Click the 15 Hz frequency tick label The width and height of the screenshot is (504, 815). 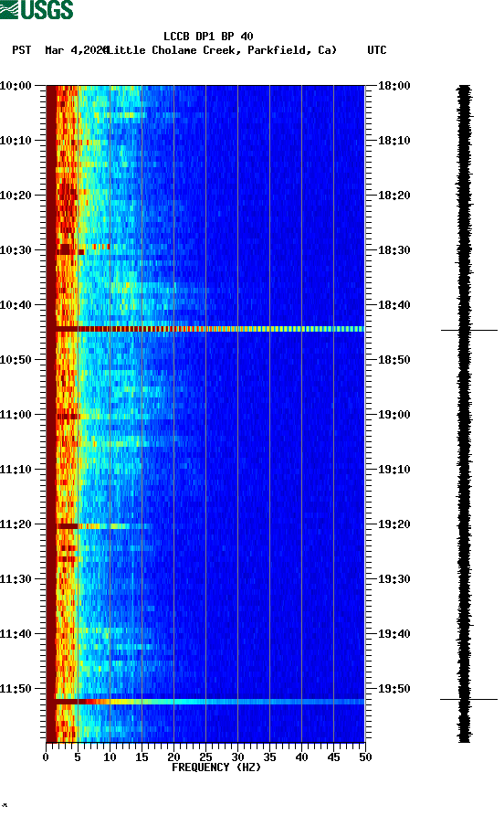[x=142, y=757]
